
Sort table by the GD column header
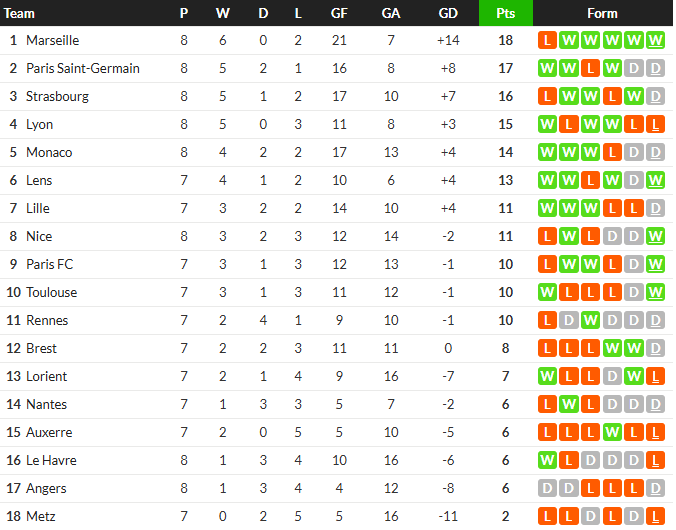(448, 13)
